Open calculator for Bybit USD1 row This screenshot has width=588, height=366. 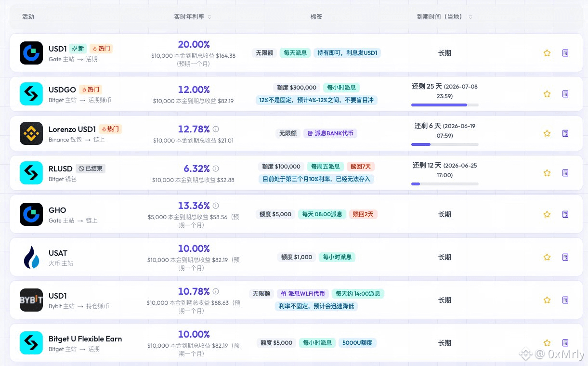(x=565, y=300)
